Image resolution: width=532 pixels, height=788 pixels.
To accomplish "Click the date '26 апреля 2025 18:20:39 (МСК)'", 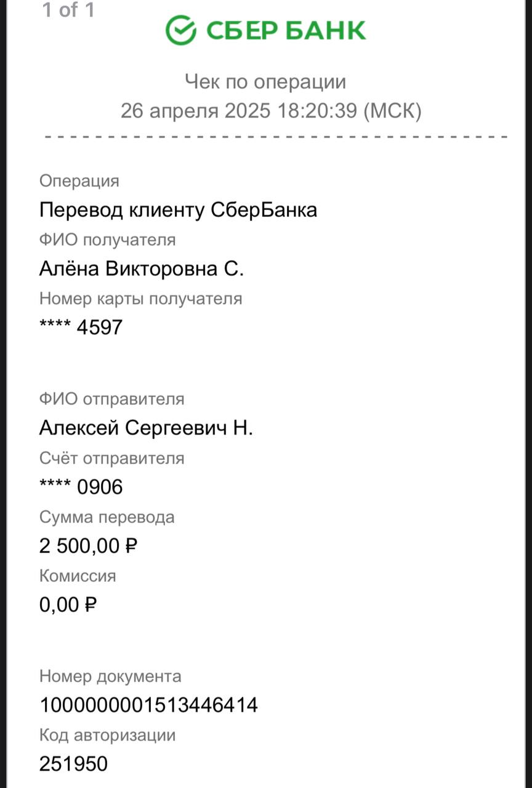I will click(x=271, y=111).
